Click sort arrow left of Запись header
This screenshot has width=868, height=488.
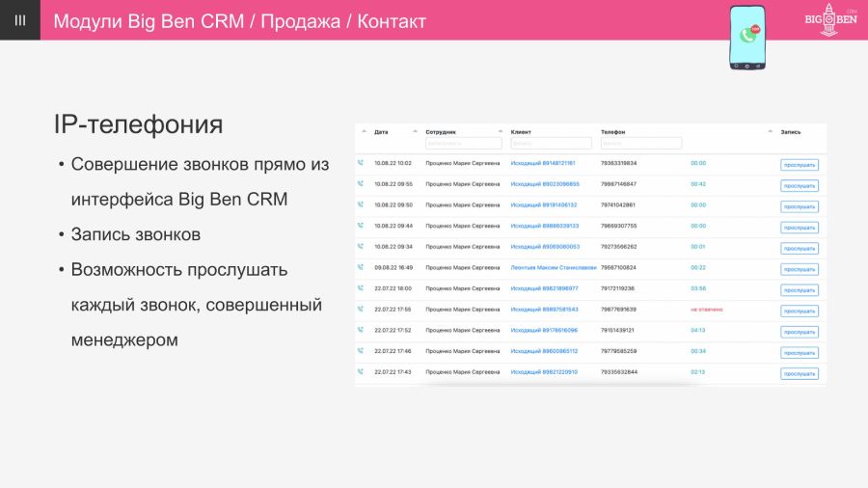[x=770, y=132]
